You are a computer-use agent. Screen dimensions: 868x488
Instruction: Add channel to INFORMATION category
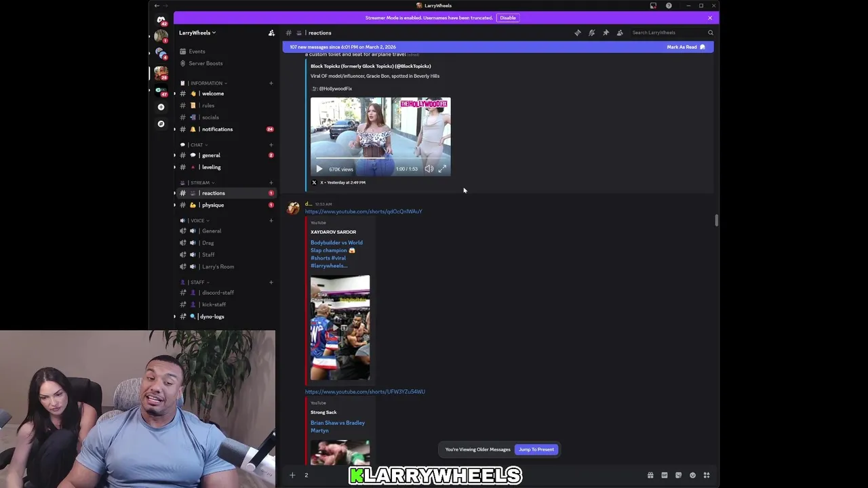(271, 83)
